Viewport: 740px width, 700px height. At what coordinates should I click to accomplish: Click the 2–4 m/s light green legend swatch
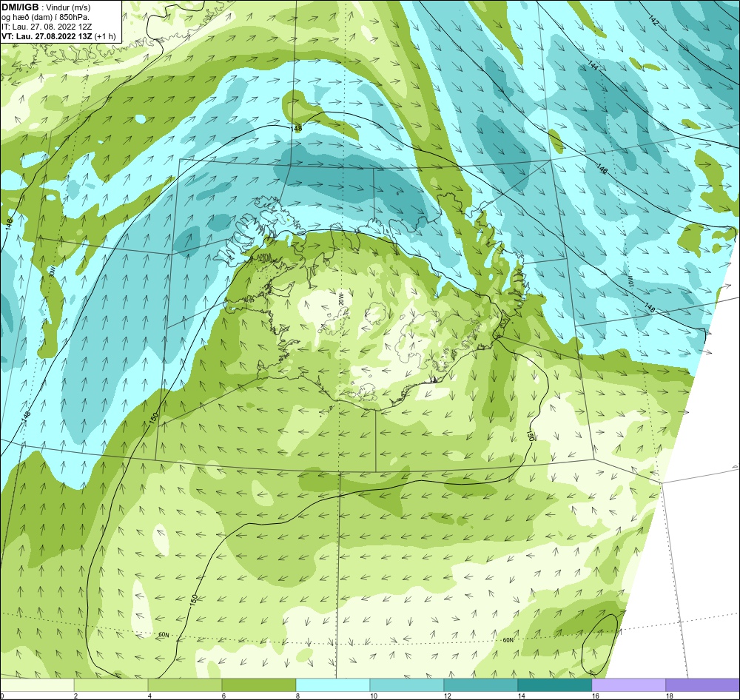[111, 684]
